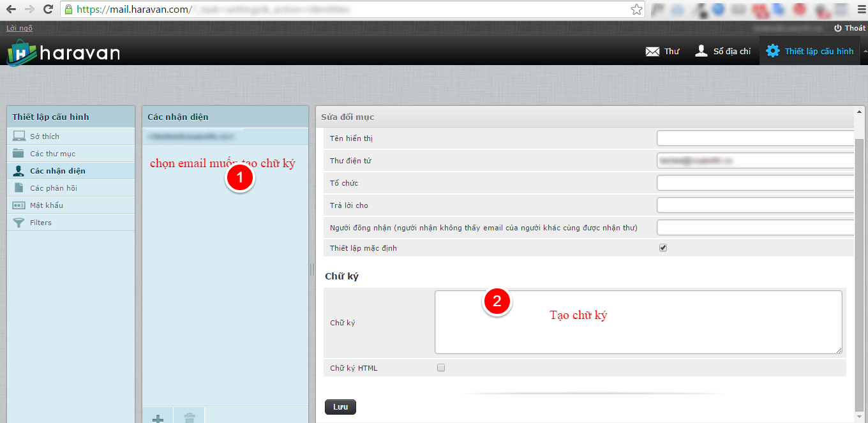Select Các nhận diện settings item
The height and width of the screenshot is (423, 868).
71,171
